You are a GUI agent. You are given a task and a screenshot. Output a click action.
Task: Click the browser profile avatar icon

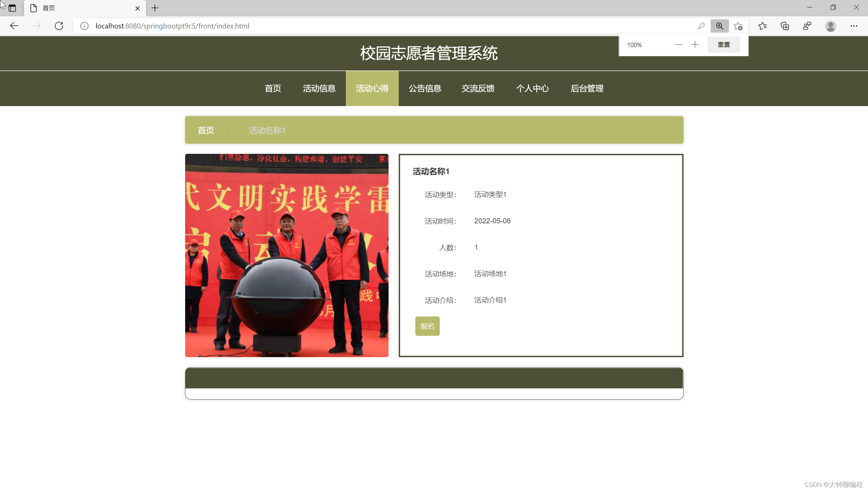830,26
